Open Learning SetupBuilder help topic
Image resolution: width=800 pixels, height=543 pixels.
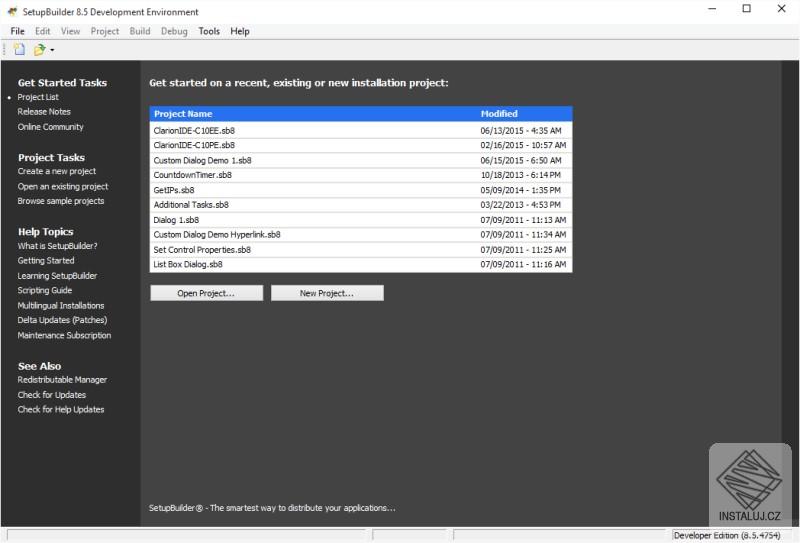tap(57, 276)
